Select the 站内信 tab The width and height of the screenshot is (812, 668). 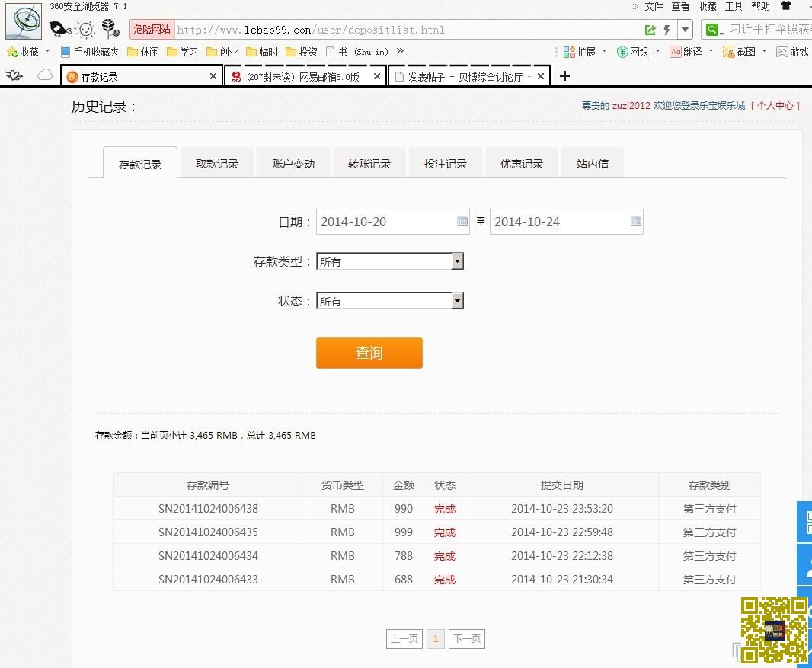(593, 164)
